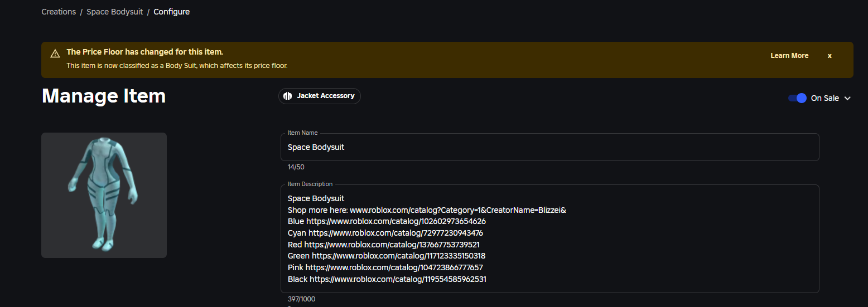Click the warning triangle icon in banner
Screen dimensions: 868x307
(55, 54)
